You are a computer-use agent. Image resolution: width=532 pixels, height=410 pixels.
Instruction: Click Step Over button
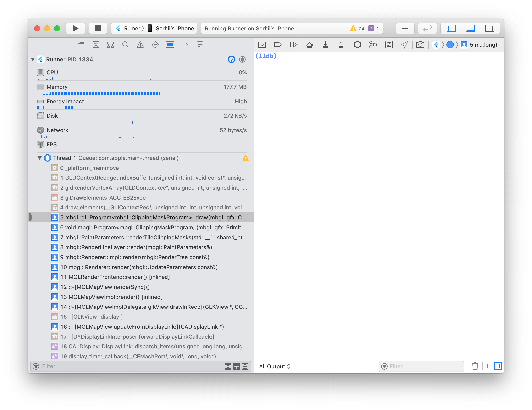pyautogui.click(x=309, y=45)
